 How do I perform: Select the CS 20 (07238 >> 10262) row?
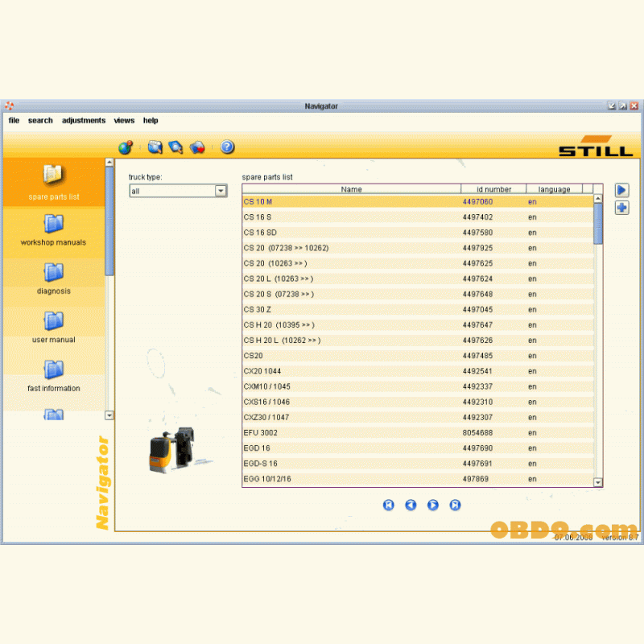(x=418, y=248)
